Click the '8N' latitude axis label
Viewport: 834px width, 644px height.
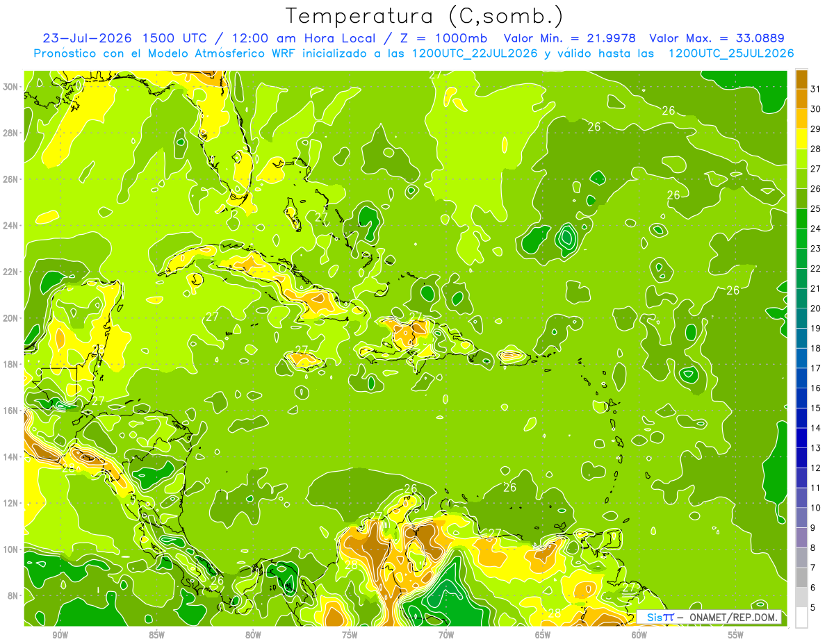[x=14, y=596]
